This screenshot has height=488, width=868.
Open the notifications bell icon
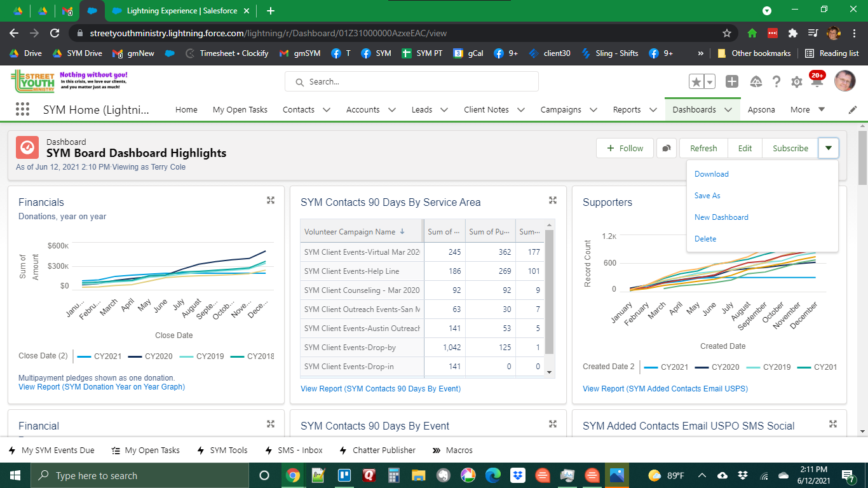coord(817,81)
